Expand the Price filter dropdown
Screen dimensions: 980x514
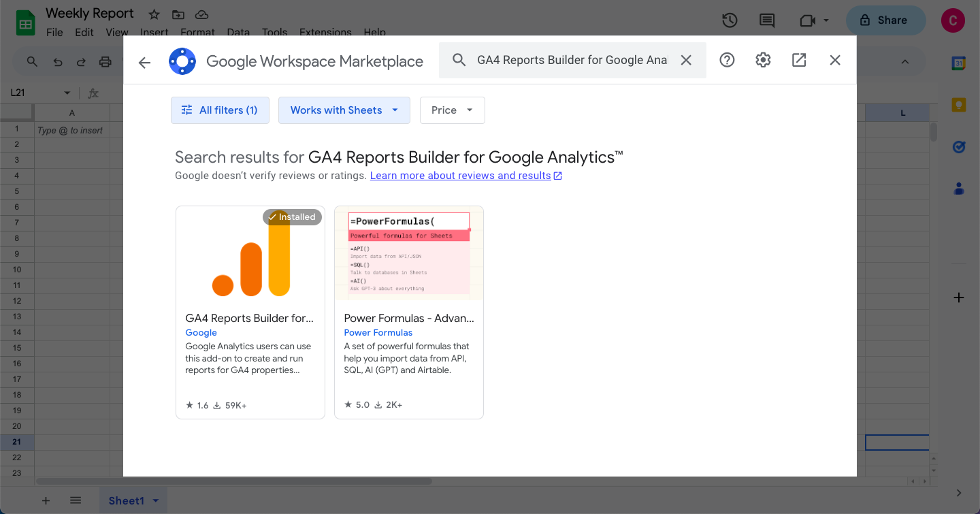tap(453, 110)
